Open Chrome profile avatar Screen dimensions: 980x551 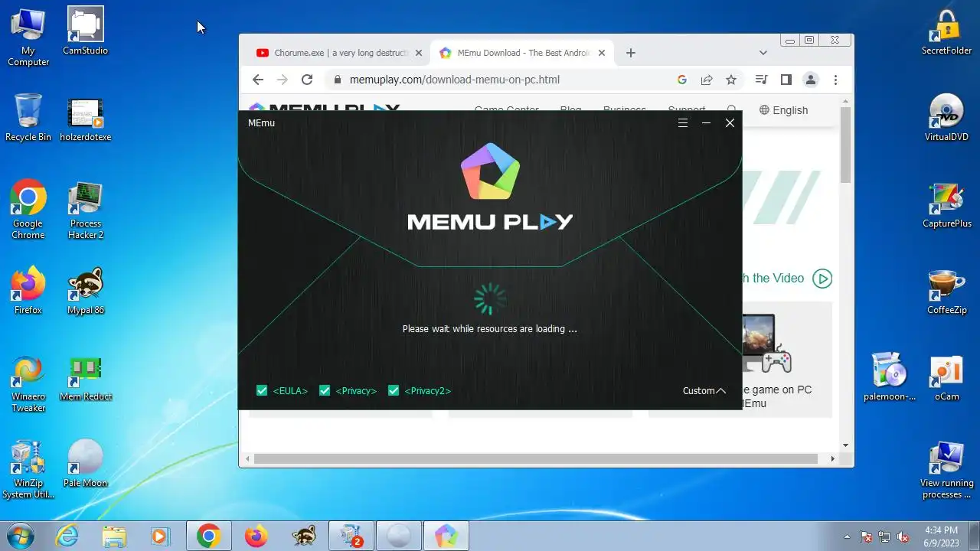pyautogui.click(x=810, y=80)
